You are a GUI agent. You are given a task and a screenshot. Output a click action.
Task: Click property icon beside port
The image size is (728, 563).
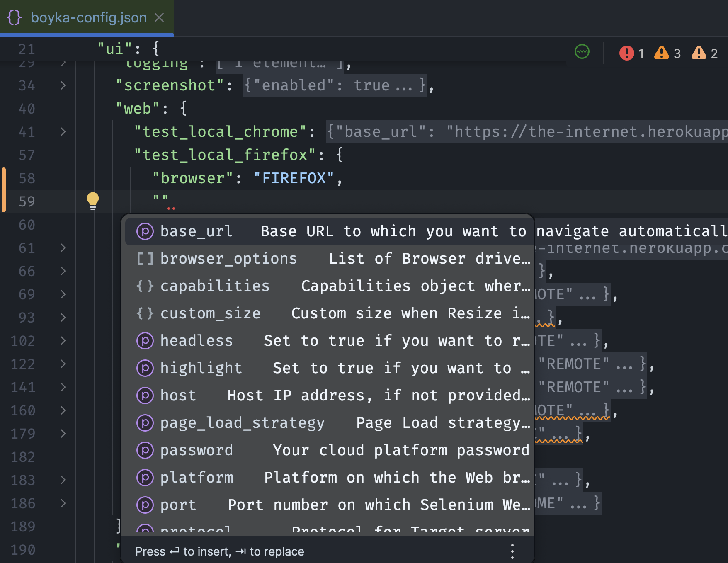point(145,505)
